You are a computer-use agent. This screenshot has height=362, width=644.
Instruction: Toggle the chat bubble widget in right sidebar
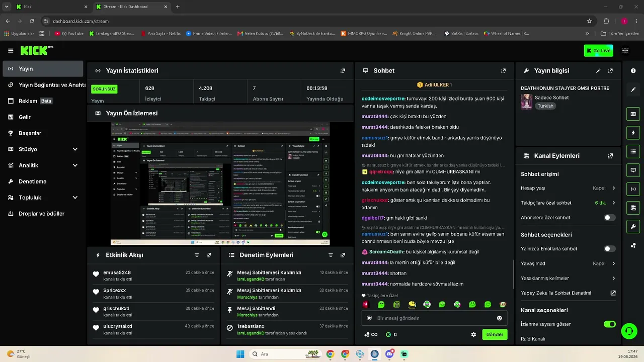(x=633, y=170)
